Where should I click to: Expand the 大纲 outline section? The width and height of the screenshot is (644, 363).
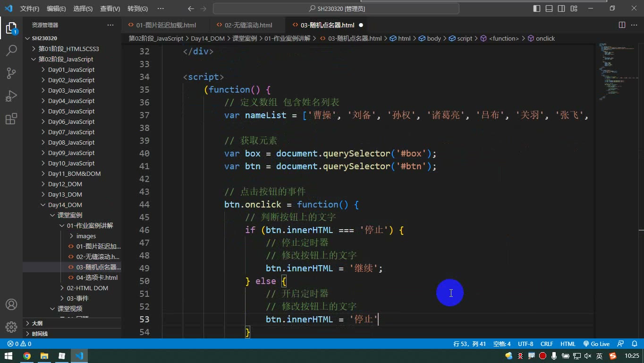[x=72, y=323]
